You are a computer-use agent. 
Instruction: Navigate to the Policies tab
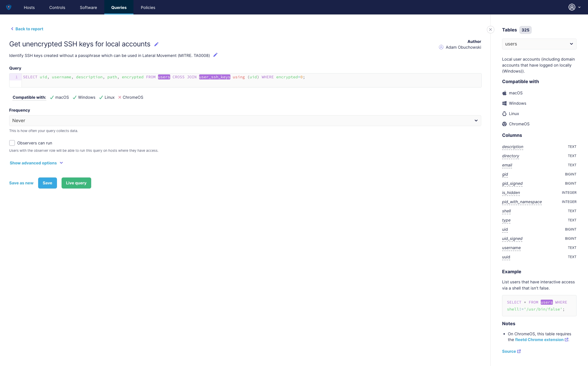tap(148, 8)
